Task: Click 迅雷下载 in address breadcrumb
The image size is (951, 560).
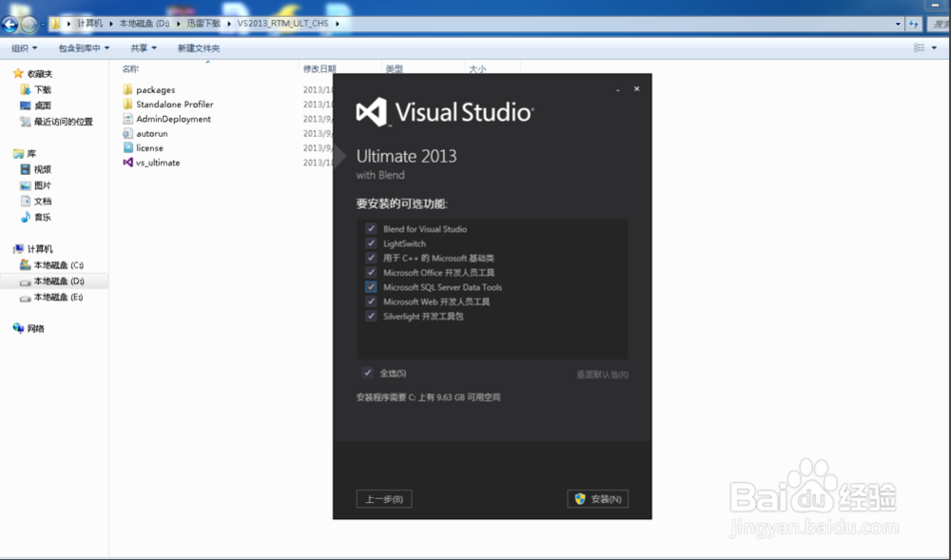Action: pyautogui.click(x=204, y=24)
